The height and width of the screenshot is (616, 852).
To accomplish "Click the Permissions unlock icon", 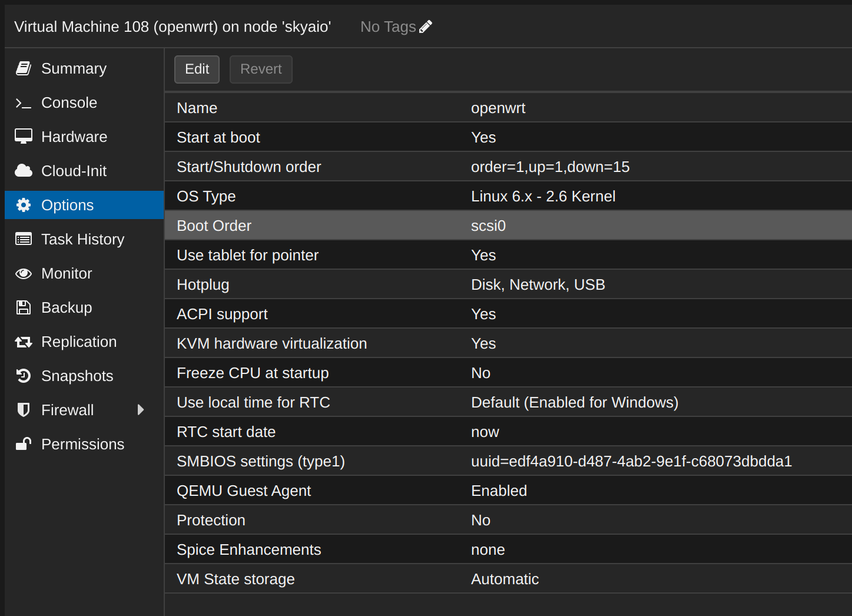I will [x=24, y=444].
